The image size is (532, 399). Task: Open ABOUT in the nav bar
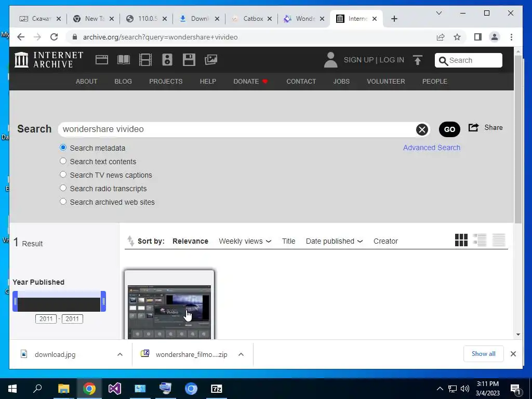coord(87,82)
